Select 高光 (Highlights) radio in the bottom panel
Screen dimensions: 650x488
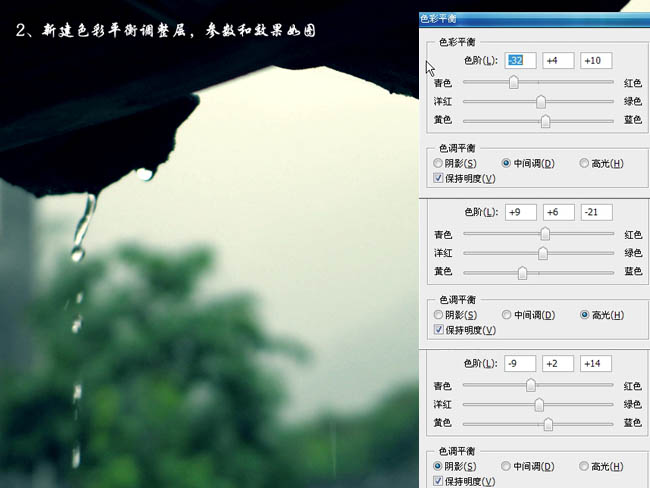click(x=585, y=466)
